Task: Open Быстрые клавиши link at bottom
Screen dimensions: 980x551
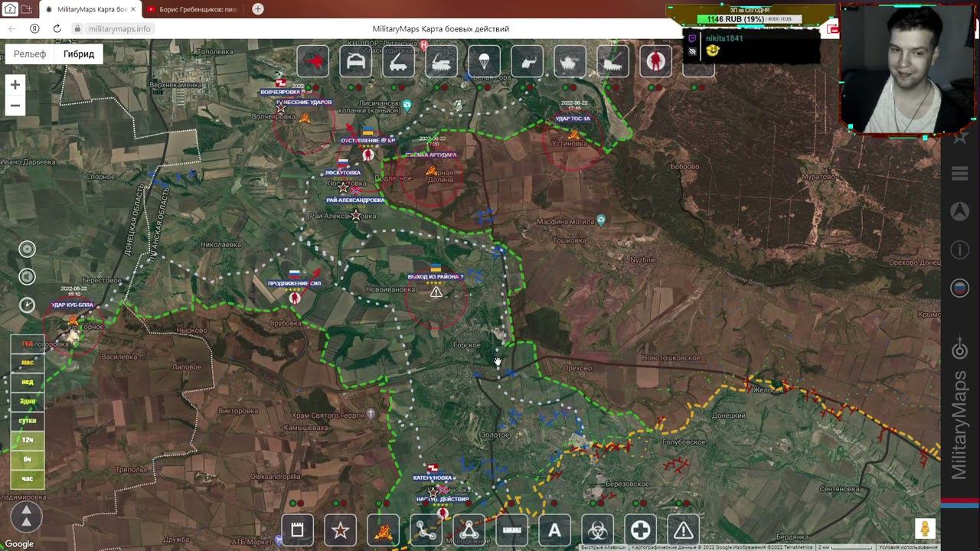Action: click(x=603, y=547)
